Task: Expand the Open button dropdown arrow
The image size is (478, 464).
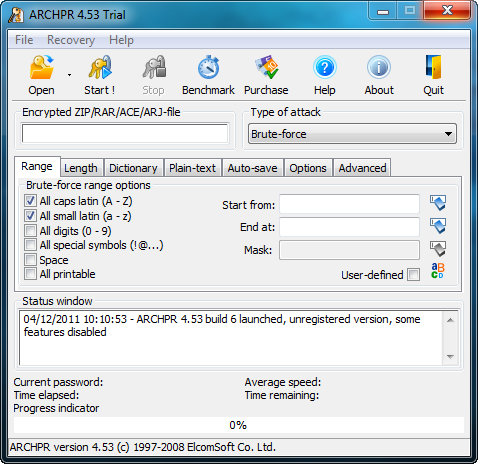Action: pyautogui.click(x=69, y=75)
